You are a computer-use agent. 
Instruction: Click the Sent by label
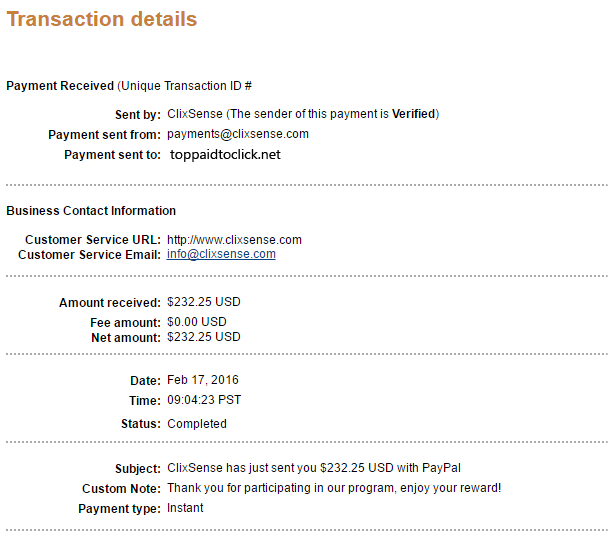coord(138,114)
